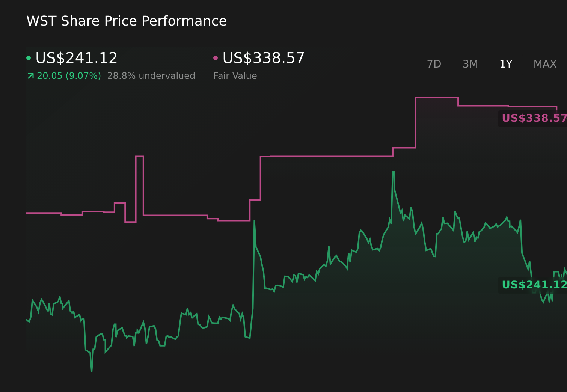Click the US$241.12 share price marker label

[533, 285]
